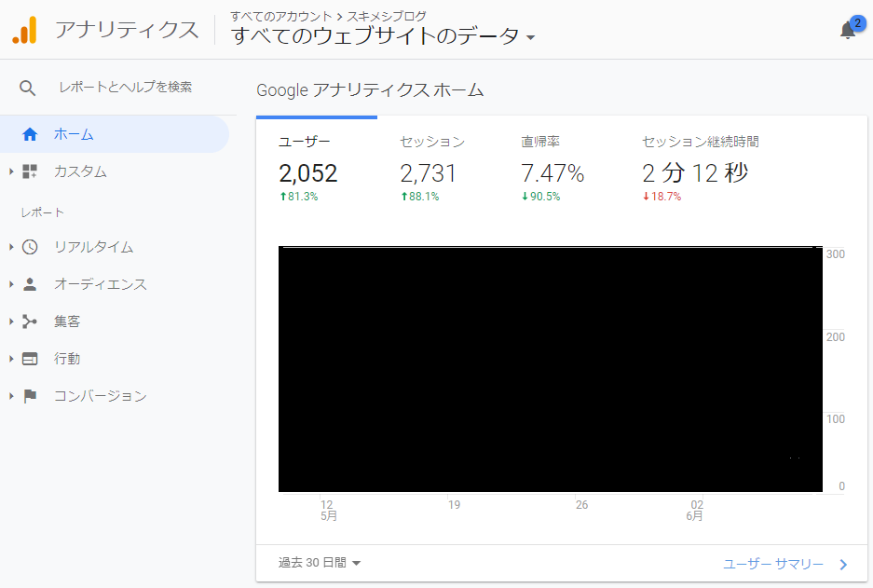The height and width of the screenshot is (588, 873).
Task: Click the オーディエンス person icon
Action: [30, 284]
